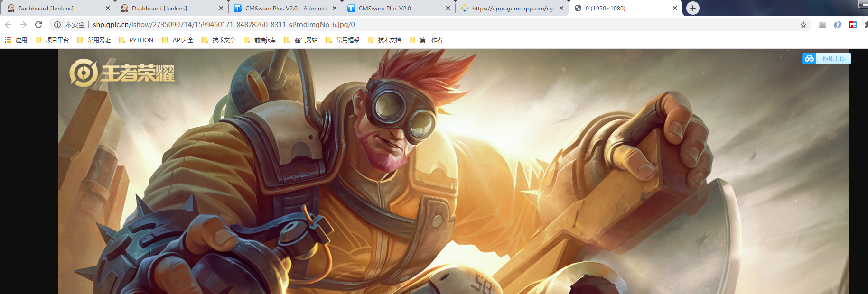The width and height of the screenshot is (868, 294).
Task: Reload the current page
Action: [x=38, y=25]
